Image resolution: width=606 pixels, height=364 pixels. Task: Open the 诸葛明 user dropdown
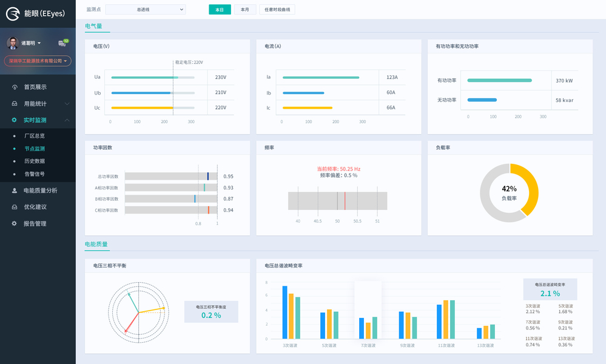31,43
